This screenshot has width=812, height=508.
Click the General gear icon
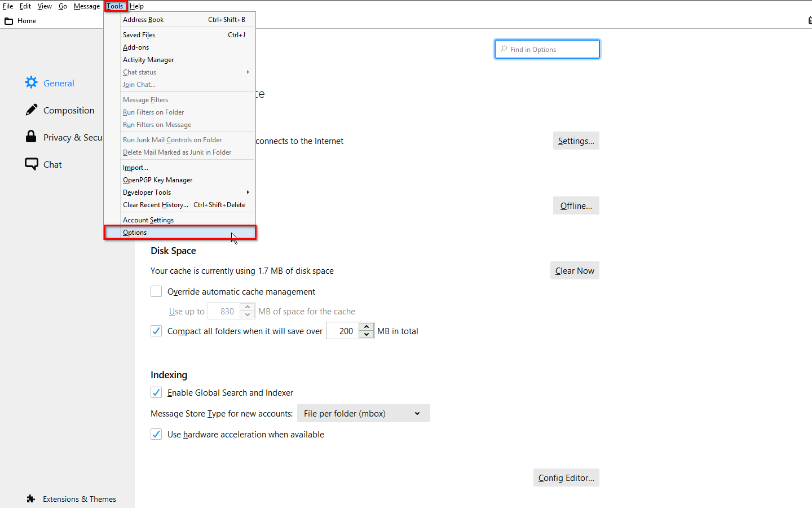coord(32,82)
